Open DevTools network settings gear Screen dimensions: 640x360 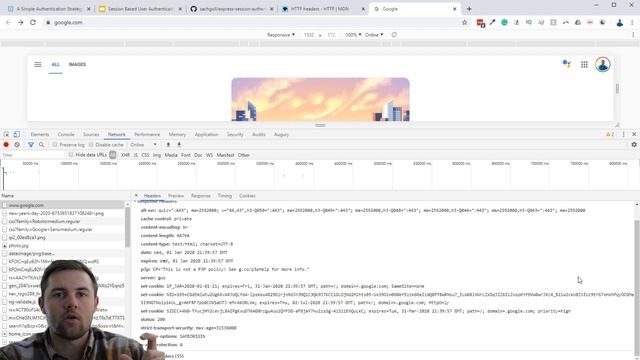[x=634, y=144]
